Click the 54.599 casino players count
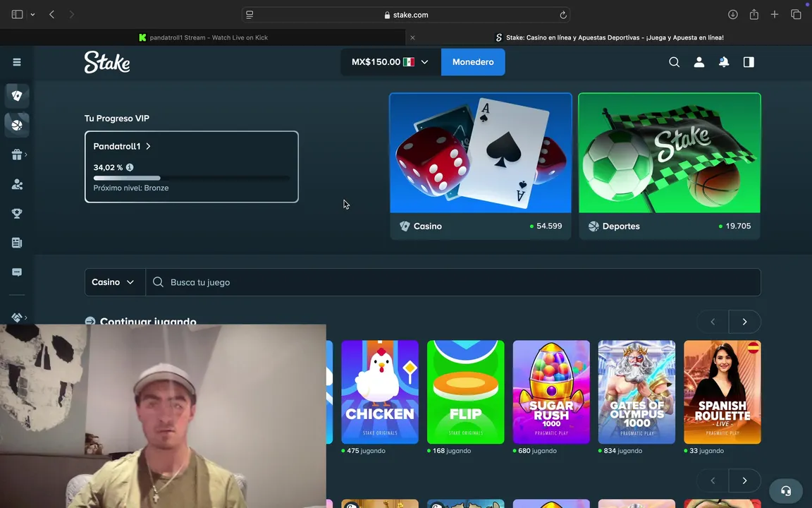The image size is (812, 508). coord(549,226)
